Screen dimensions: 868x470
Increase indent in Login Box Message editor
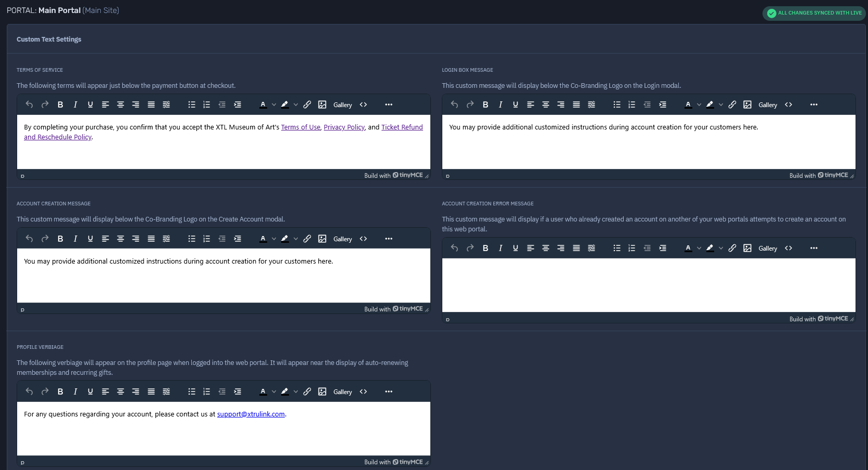tap(663, 105)
